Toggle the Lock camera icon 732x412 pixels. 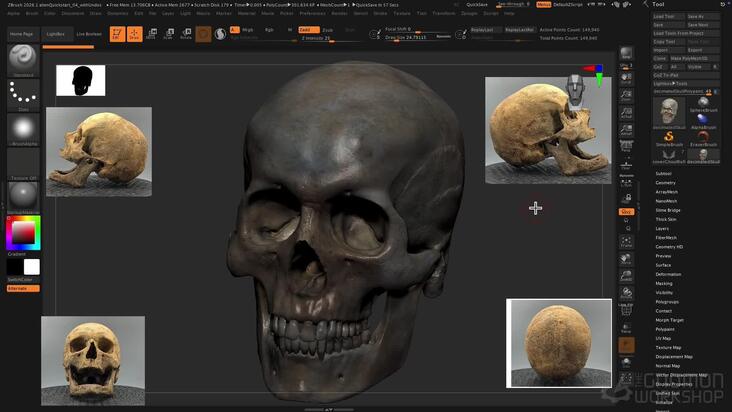point(626,198)
